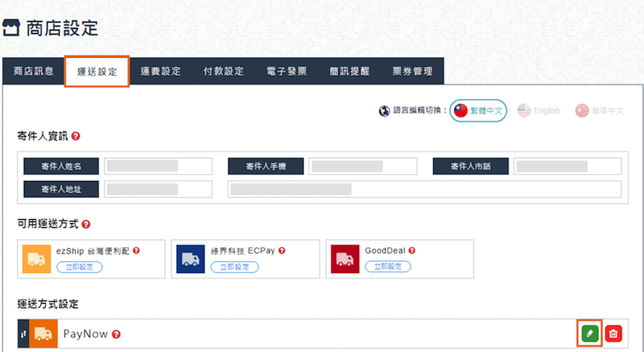Switch editing language to 简体中文
Screen dimensions: 644x352
tap(600, 111)
